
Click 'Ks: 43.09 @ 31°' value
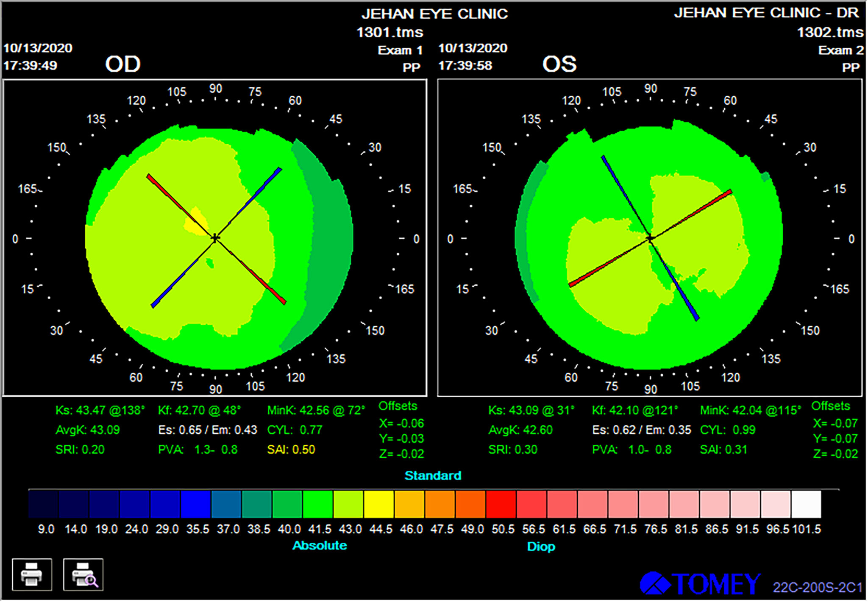coord(531,410)
